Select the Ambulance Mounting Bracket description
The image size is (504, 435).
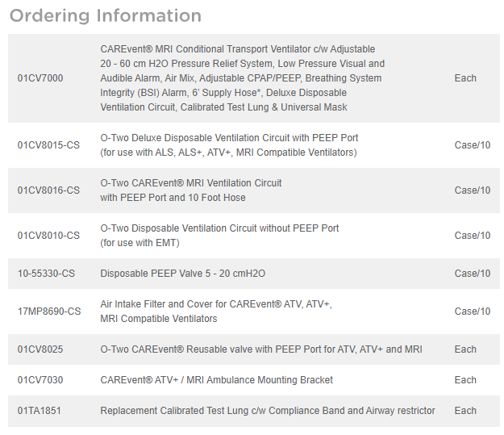pyautogui.click(x=216, y=380)
